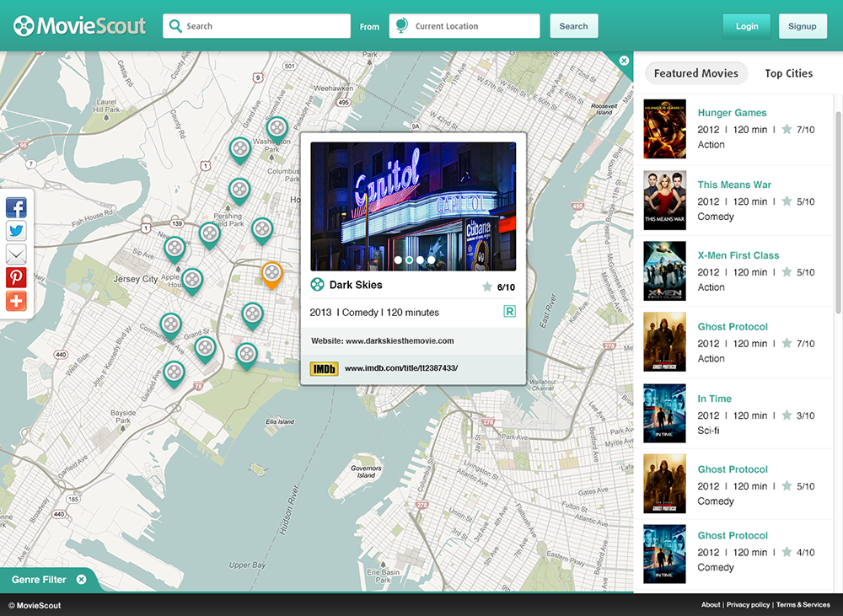Select the second carousel dot on Capitol photo
Viewport: 843px width, 616px height.
(409, 260)
